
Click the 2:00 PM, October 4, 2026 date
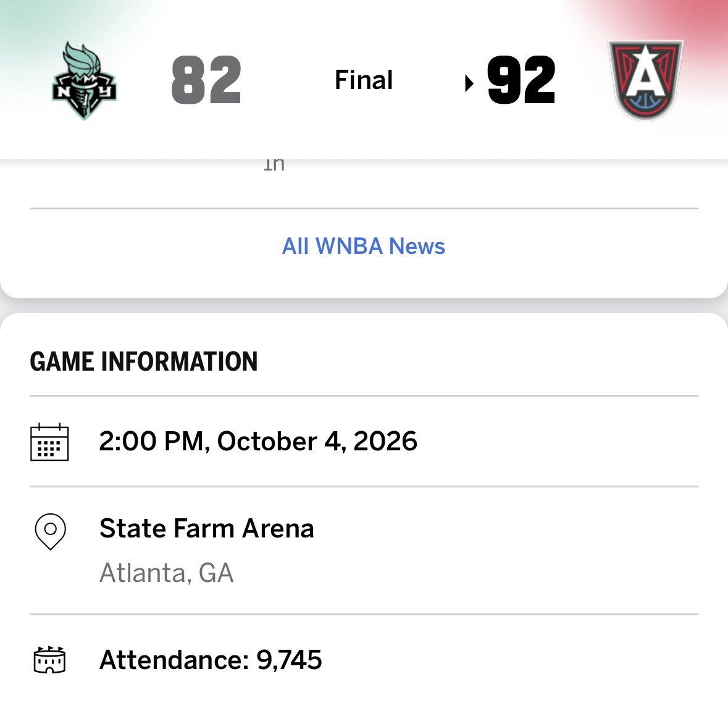pyautogui.click(x=258, y=441)
